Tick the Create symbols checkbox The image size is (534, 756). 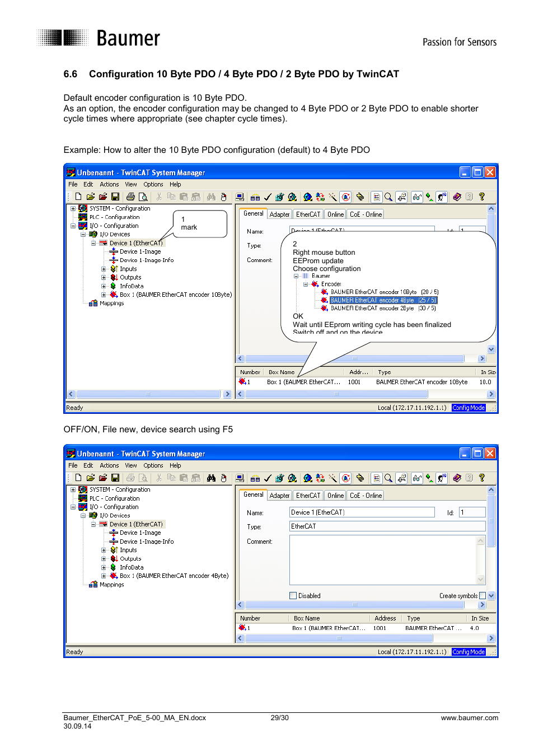pyautogui.click(x=483, y=595)
